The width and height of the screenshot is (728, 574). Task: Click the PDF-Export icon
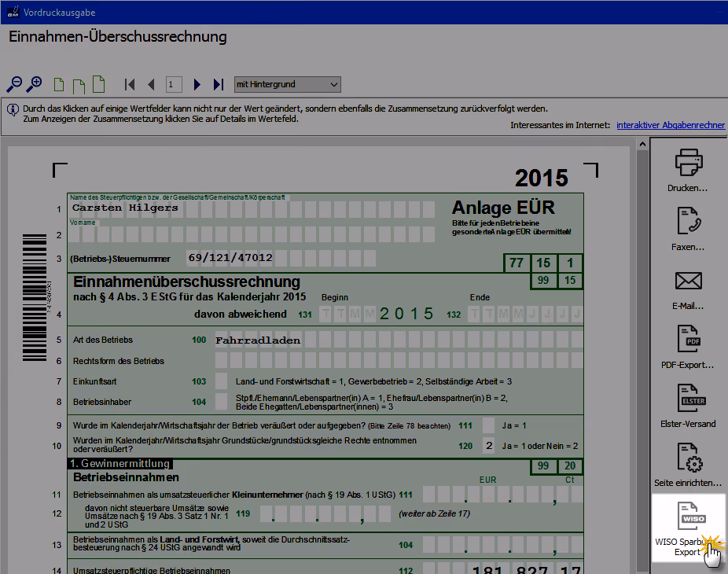689,339
